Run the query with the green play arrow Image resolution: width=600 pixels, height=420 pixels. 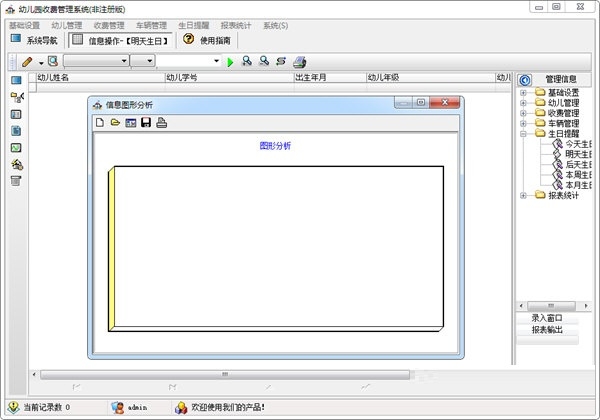[230, 62]
